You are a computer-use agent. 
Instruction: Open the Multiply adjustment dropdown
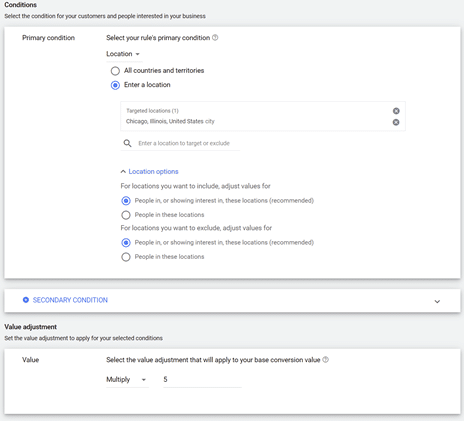[x=127, y=380]
